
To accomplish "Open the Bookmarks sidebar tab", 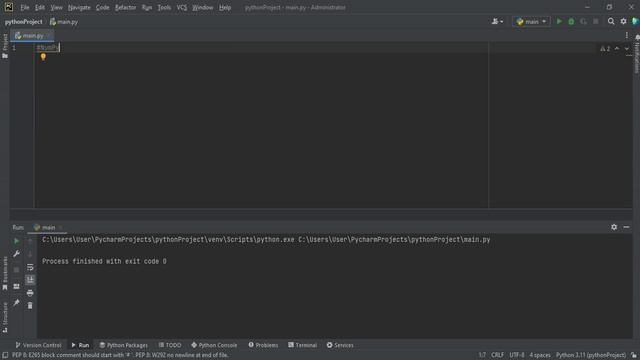I will (5, 273).
